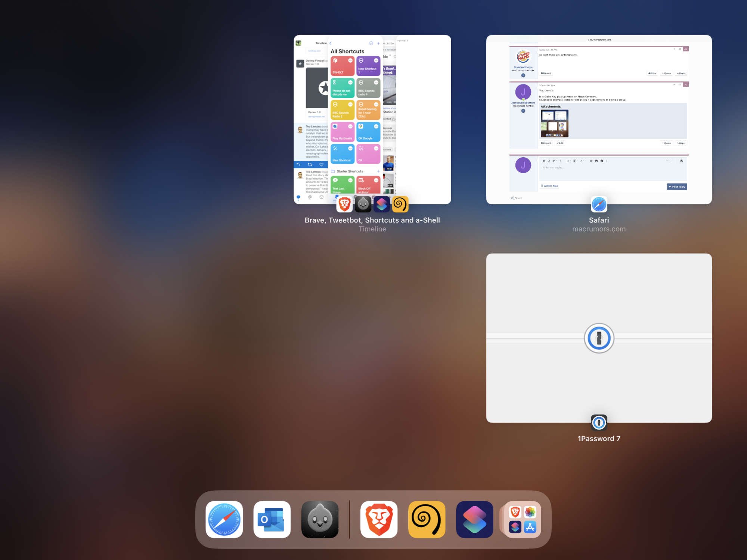Click the Write your reply text field
Image resolution: width=747 pixels, height=560 pixels.
tap(613, 172)
